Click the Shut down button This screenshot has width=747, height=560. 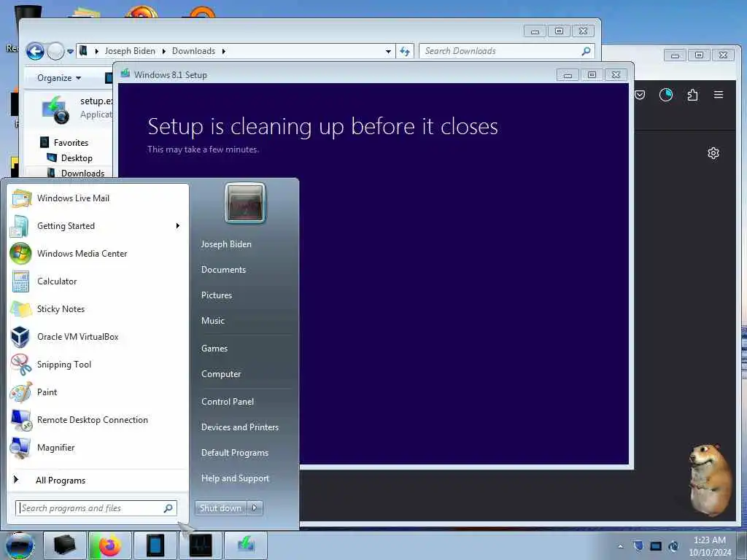pyautogui.click(x=221, y=508)
